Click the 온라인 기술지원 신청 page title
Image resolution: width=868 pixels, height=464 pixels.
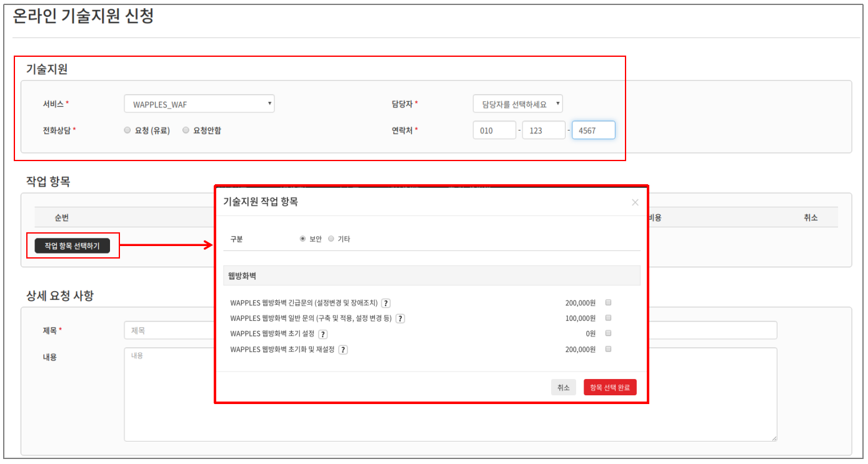tap(83, 16)
